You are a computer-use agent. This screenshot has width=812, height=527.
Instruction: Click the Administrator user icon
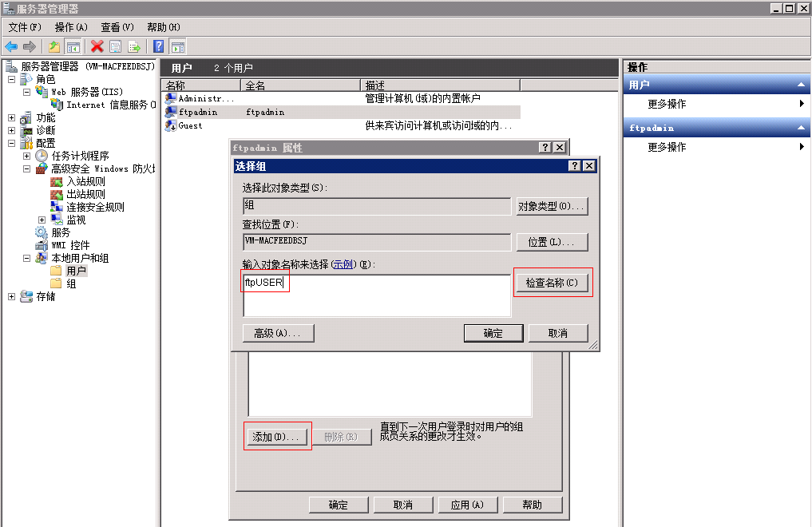[x=170, y=98]
